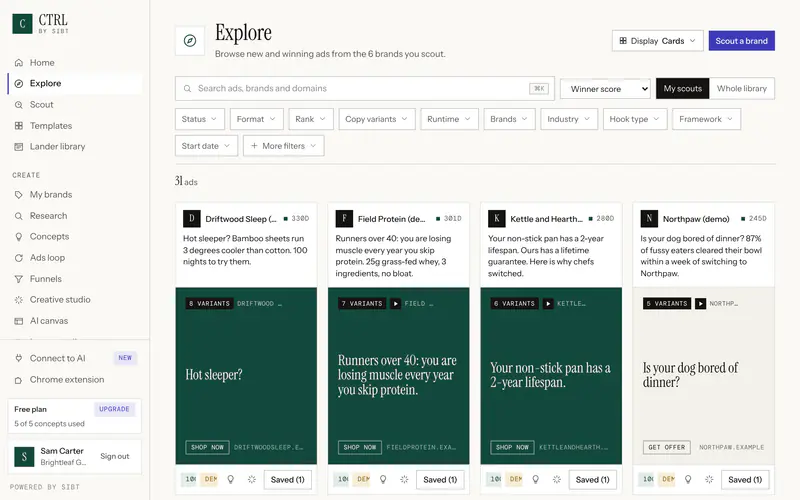This screenshot has width=800, height=500.
Task: Click the CTRL logo square
Action: pos(22,23)
